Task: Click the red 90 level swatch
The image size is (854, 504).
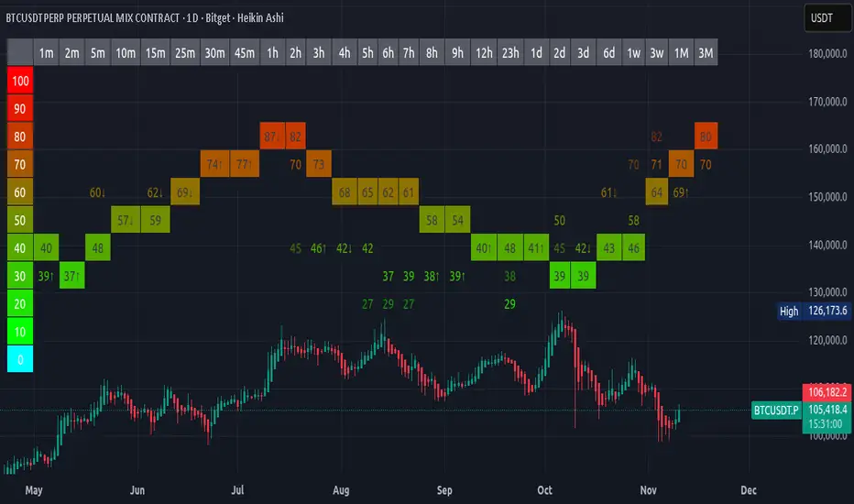Action: coord(20,108)
